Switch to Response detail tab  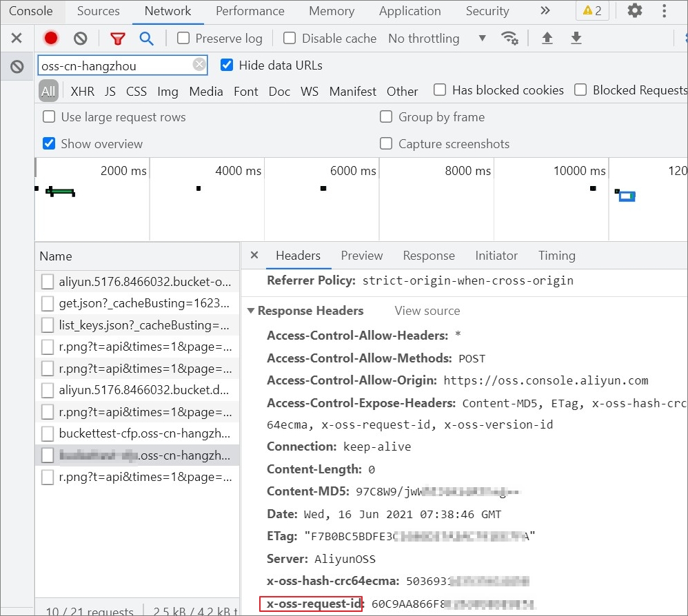tap(429, 256)
